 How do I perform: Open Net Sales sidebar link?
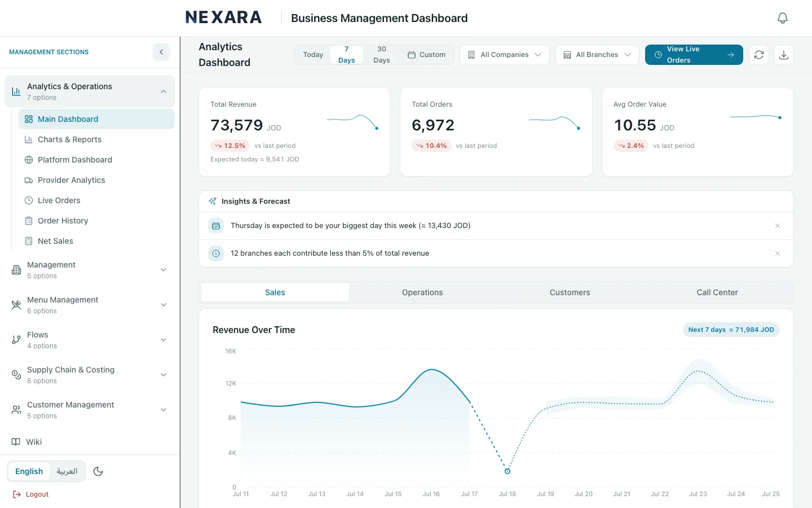[96, 241]
